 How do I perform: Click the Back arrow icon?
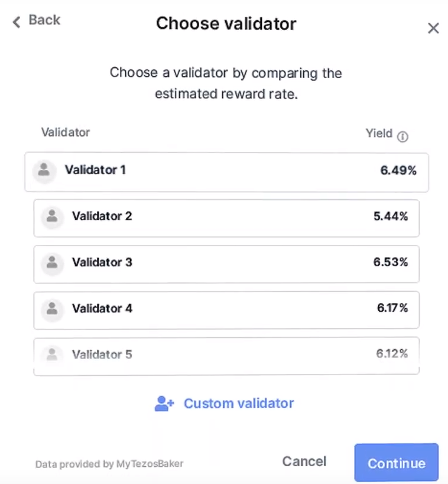click(17, 22)
